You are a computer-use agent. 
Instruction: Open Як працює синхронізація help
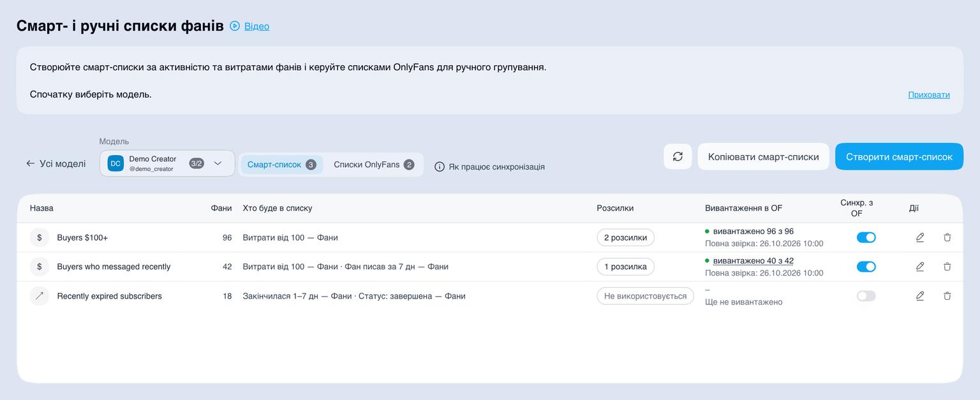(496, 167)
